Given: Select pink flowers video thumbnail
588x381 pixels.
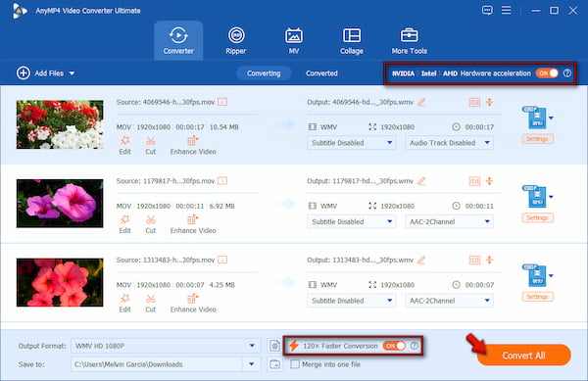Looking at the screenshot, I should pyautogui.click(x=60, y=282).
